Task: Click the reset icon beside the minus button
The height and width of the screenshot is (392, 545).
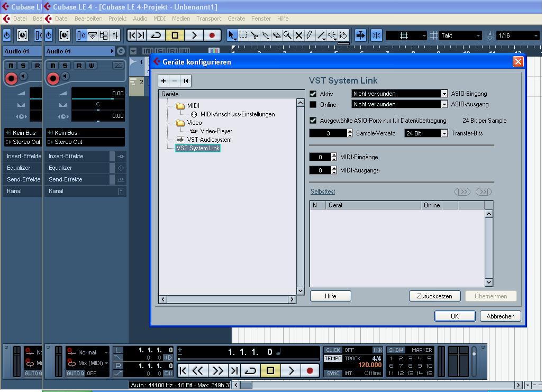Action: pos(186,81)
